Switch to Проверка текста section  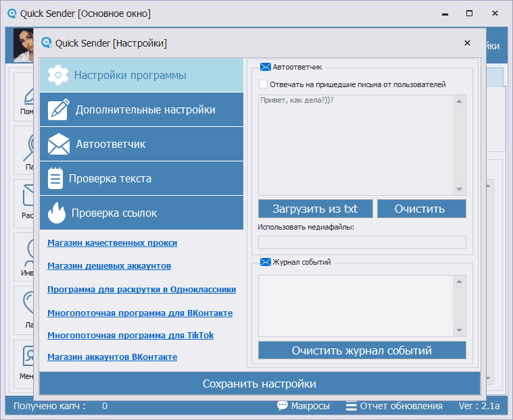tap(141, 178)
